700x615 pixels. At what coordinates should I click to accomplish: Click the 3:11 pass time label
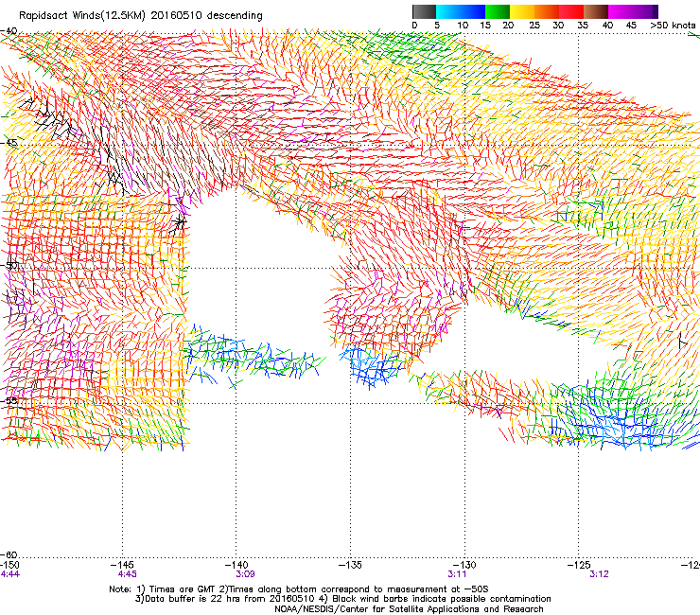[457, 574]
